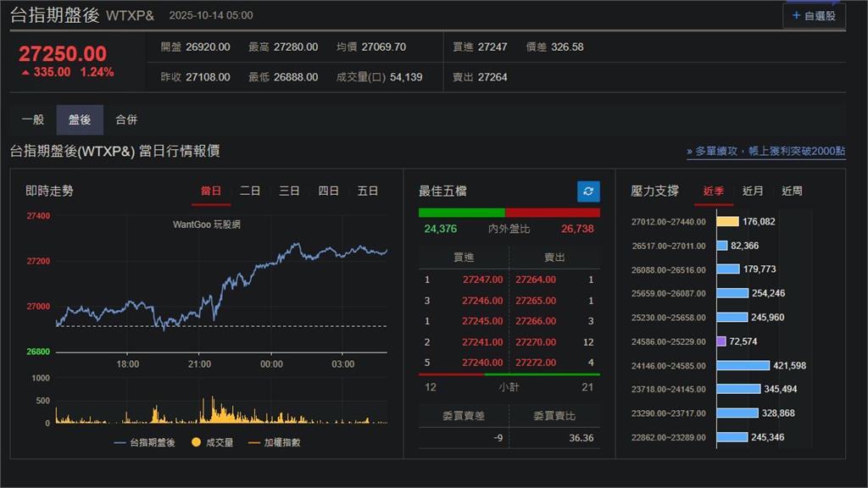Click the purple 24586.00~25229.00 volume bar

722,341
